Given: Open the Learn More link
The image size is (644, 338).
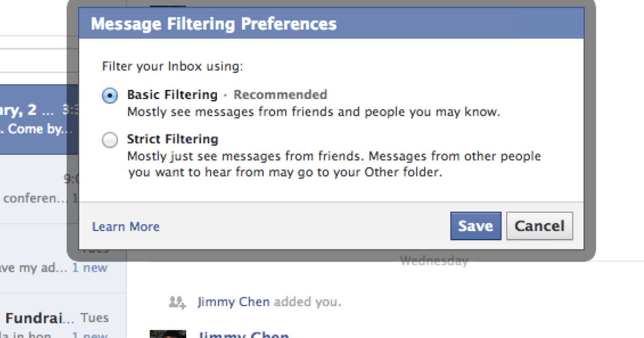Looking at the screenshot, I should click(x=126, y=227).
